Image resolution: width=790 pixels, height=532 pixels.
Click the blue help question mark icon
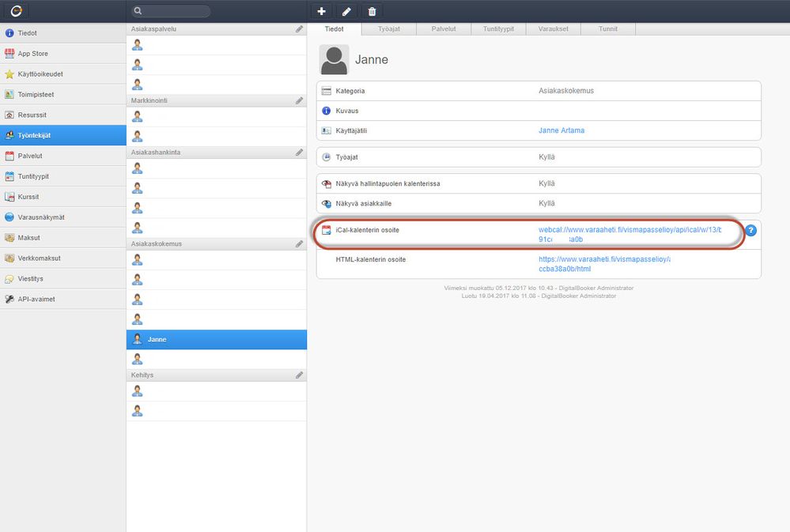click(x=750, y=230)
